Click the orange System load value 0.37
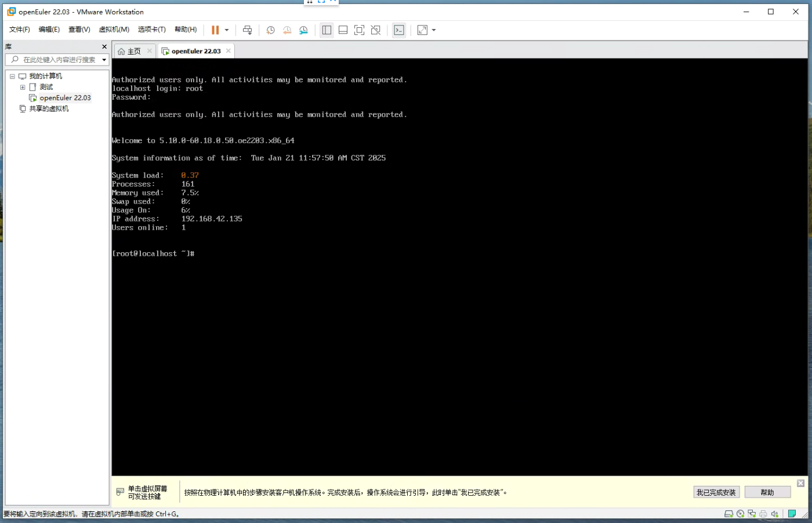 pyautogui.click(x=190, y=176)
